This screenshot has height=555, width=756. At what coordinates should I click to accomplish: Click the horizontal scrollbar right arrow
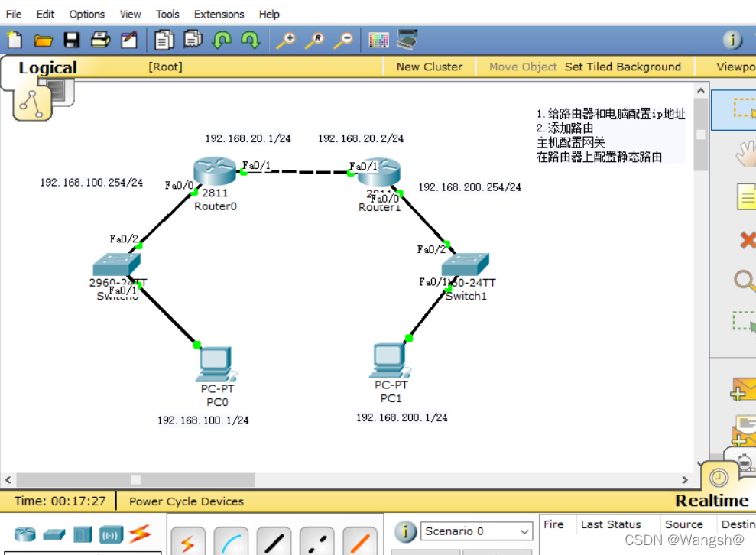pos(685,480)
